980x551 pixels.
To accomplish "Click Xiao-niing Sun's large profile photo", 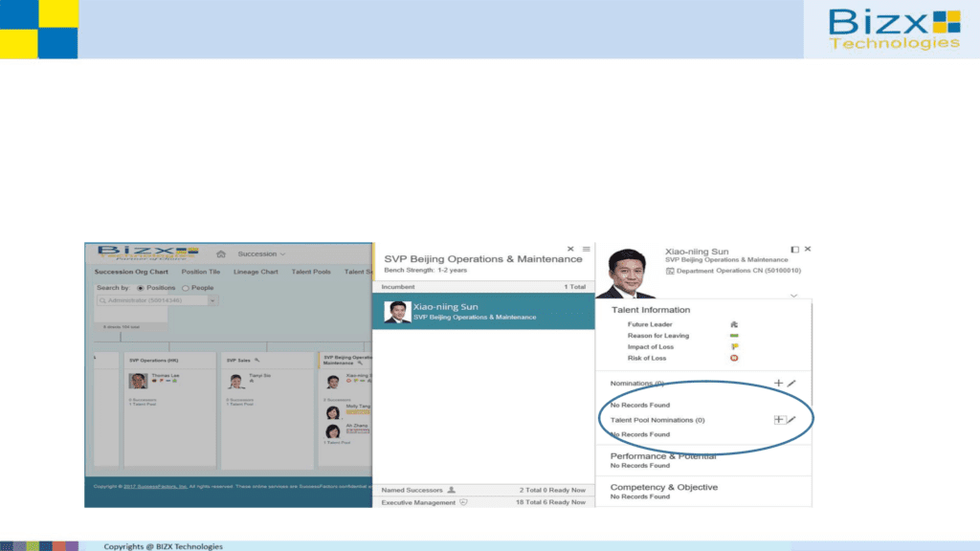I will (x=627, y=273).
